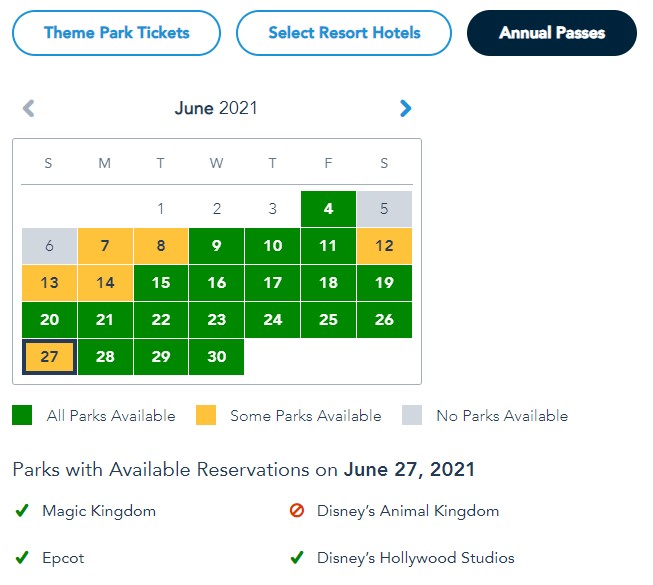The width and height of the screenshot is (653, 585).
Task: Select June 15 on the calendar
Action: [x=160, y=283]
